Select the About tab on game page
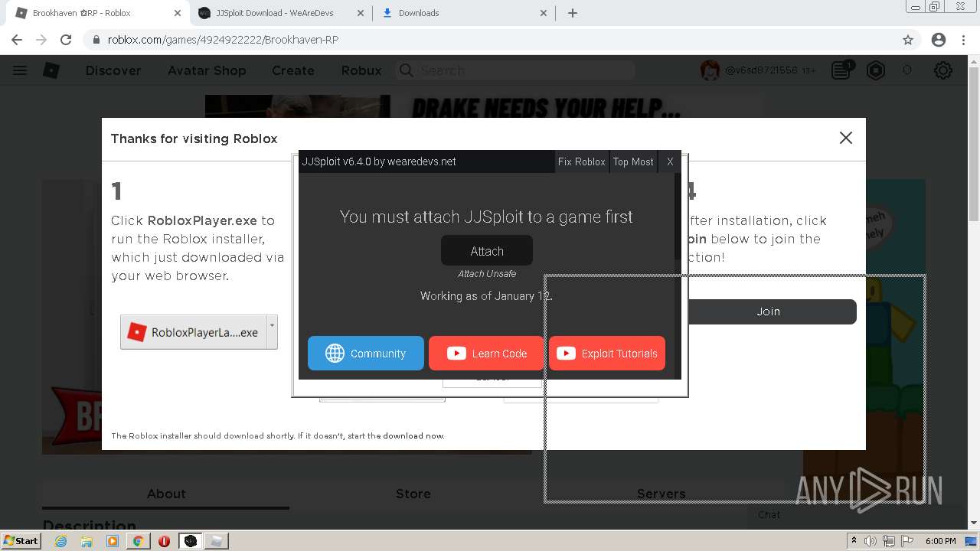 click(166, 494)
